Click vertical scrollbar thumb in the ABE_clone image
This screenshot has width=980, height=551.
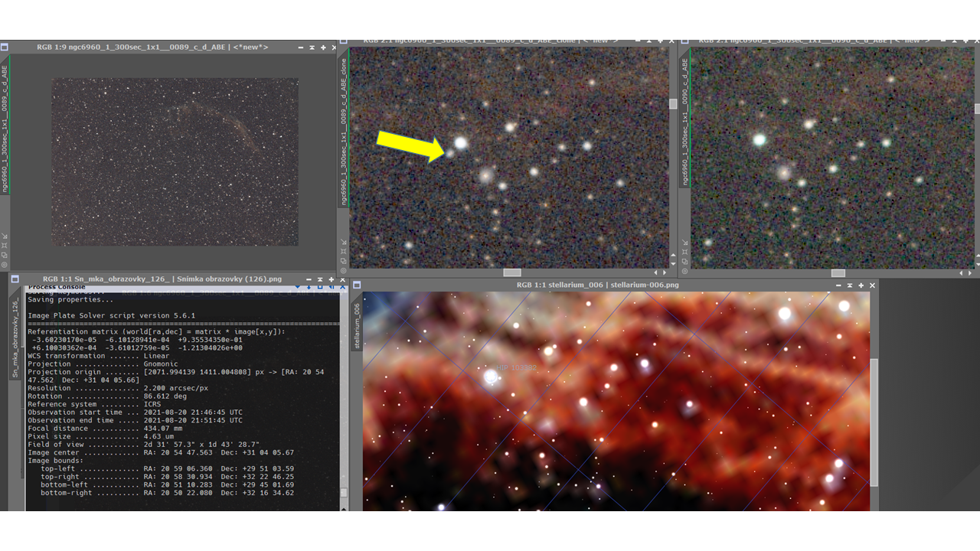(x=673, y=103)
